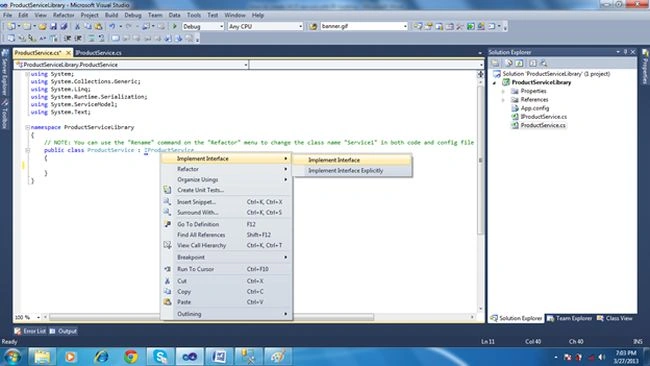Open the File menu

(7, 15)
